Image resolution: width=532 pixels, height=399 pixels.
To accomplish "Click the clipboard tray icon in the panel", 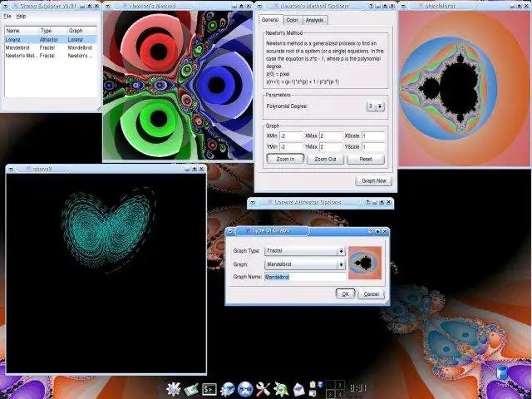I will click(313, 385).
